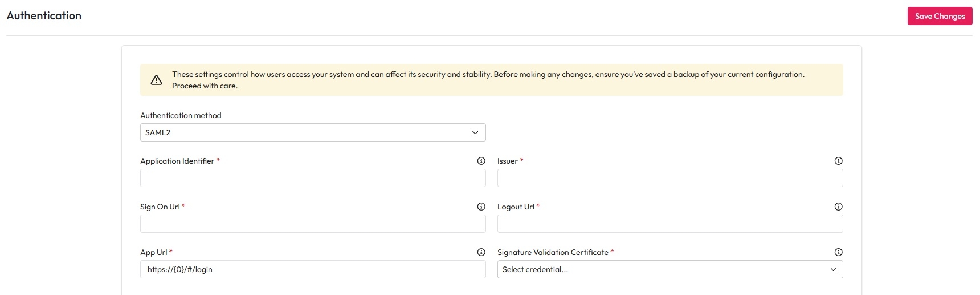
Task: Click the Logout Url text field
Action: 669,224
